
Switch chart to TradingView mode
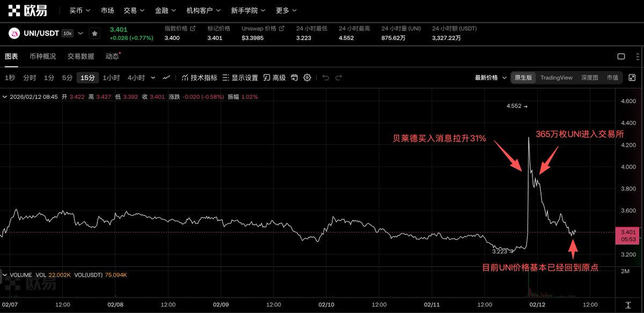pos(556,78)
